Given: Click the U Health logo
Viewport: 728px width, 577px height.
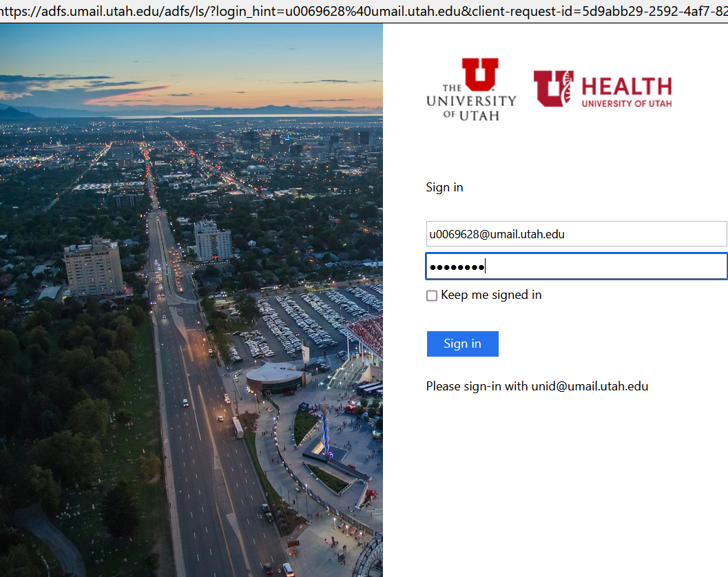Looking at the screenshot, I should tap(603, 89).
